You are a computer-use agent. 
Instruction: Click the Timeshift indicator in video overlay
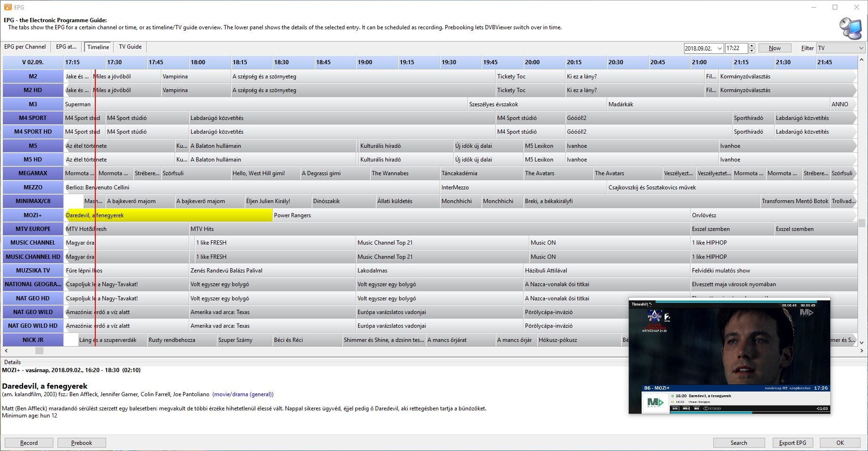(x=642, y=305)
